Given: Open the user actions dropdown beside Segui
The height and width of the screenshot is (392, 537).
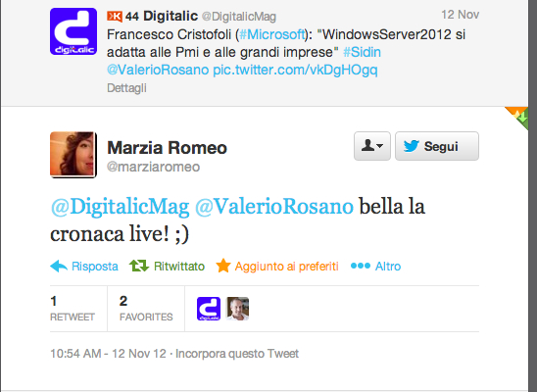Looking at the screenshot, I should 372,146.
